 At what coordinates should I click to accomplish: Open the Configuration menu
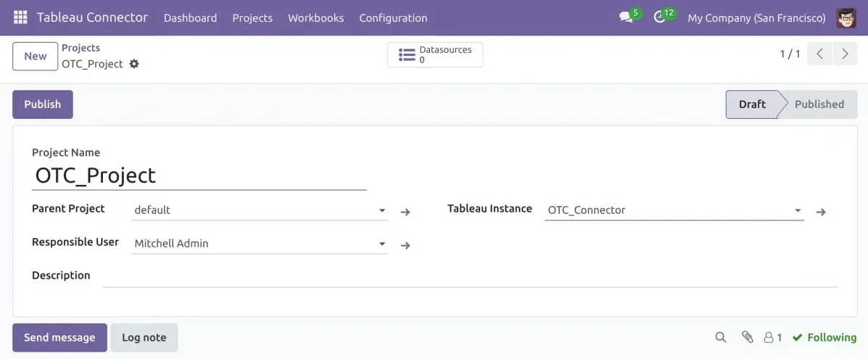point(393,18)
